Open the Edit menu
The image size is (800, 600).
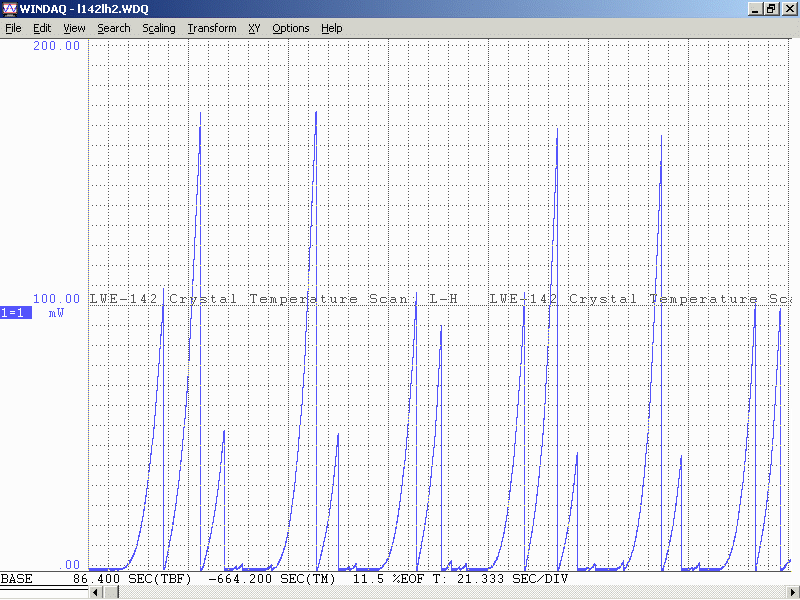pos(42,28)
